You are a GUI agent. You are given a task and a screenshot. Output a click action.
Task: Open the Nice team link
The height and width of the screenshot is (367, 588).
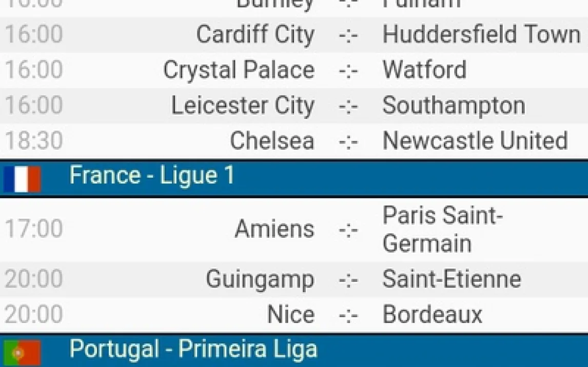point(291,315)
